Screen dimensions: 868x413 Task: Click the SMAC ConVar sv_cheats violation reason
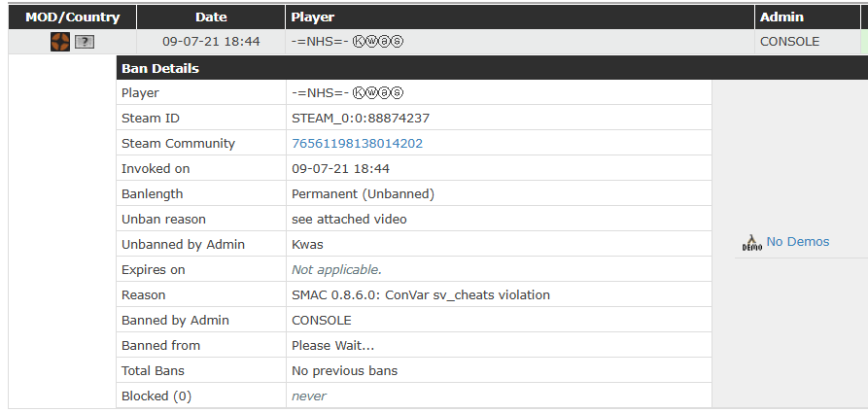(x=421, y=295)
